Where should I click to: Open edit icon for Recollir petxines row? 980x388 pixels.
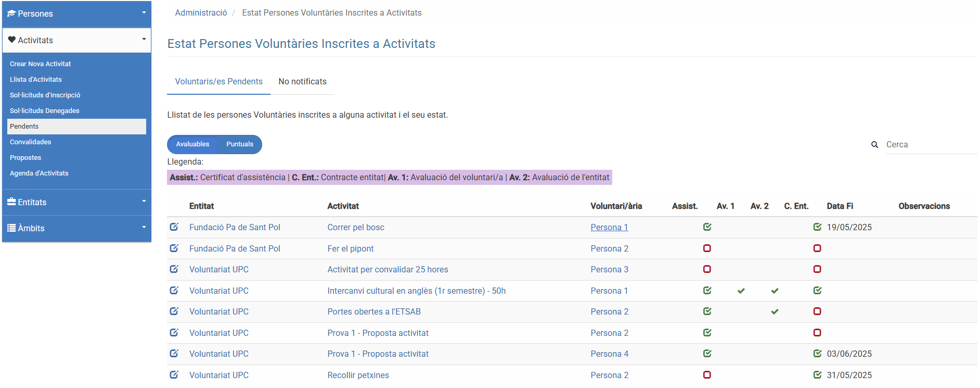pyautogui.click(x=174, y=375)
